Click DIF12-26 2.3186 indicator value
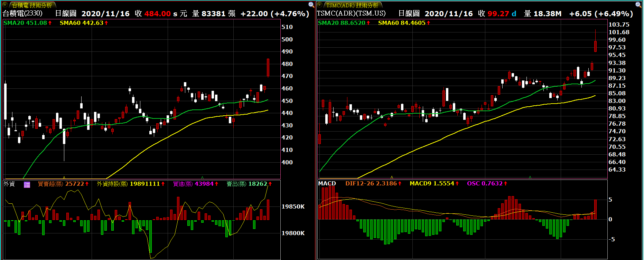 (x=374, y=184)
